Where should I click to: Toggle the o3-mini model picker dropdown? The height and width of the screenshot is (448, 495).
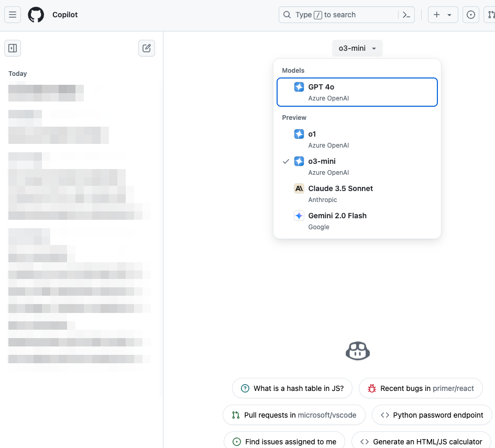357,48
